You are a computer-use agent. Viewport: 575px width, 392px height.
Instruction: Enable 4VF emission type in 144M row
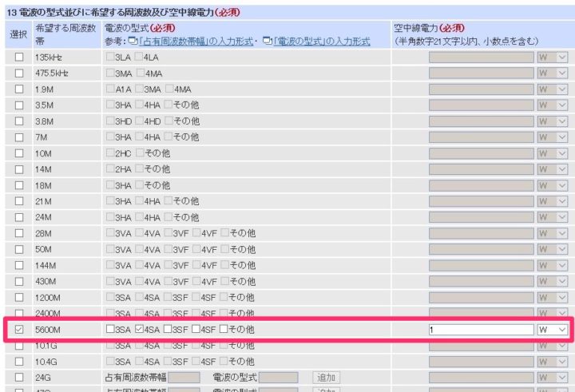click(x=198, y=264)
